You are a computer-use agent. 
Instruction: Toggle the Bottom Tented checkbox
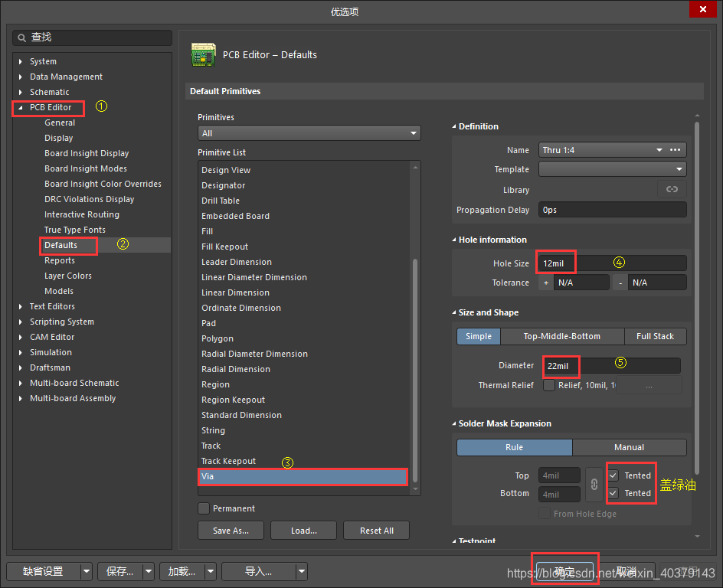tap(613, 493)
